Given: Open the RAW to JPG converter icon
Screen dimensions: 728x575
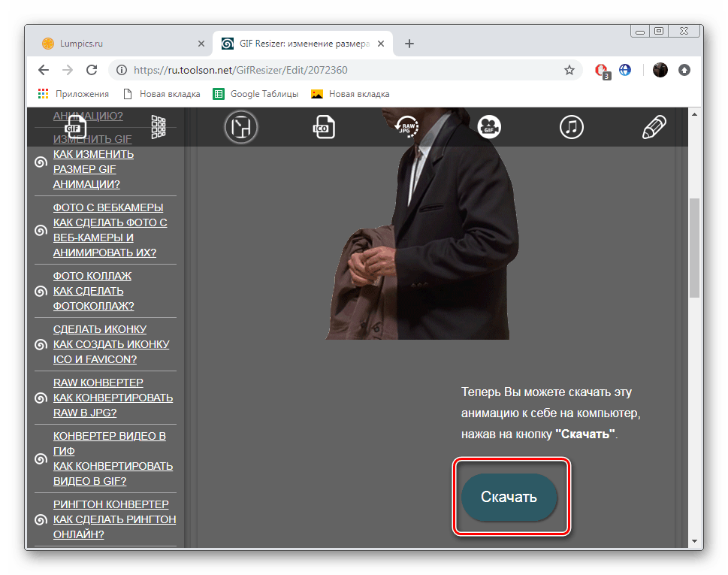Looking at the screenshot, I should click(x=406, y=127).
